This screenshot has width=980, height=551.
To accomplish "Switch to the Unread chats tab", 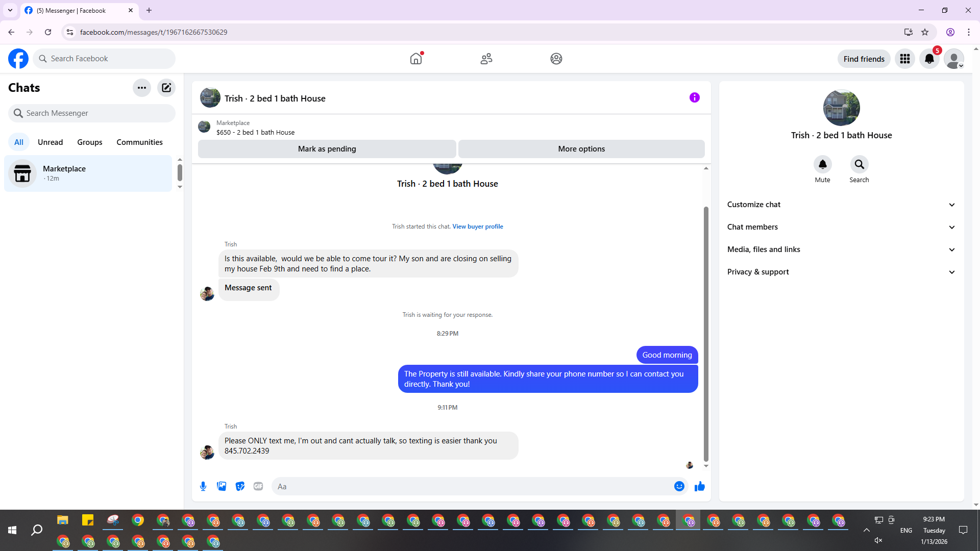I will 50,142.
